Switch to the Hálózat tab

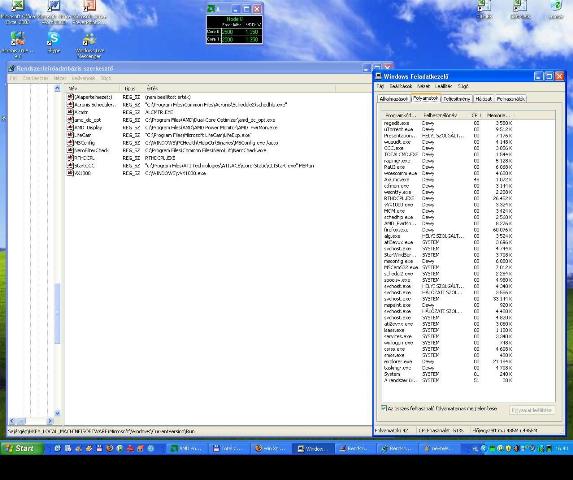483,99
